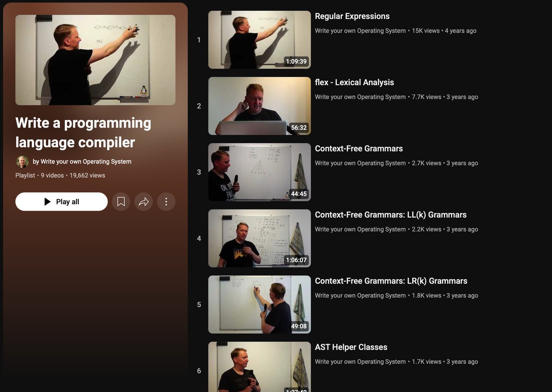Click index number 6 beside AST Helper Classes

click(x=199, y=371)
